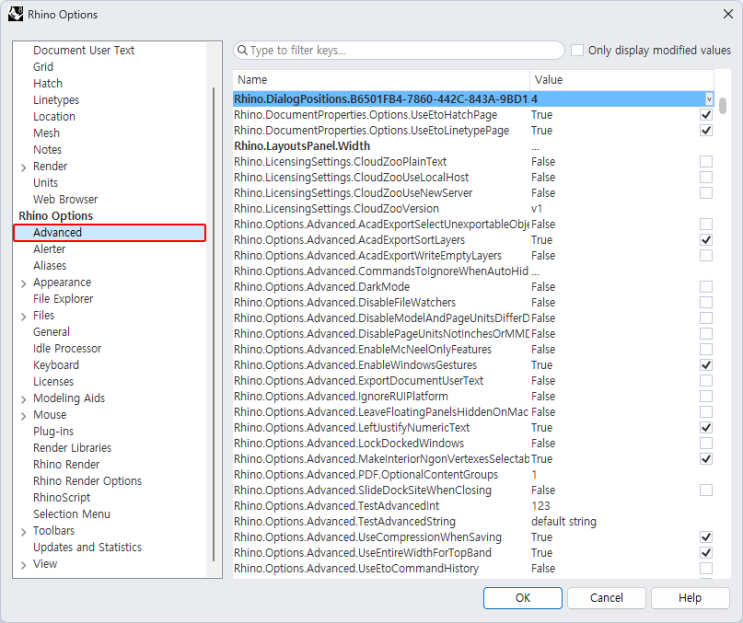
Task: Check IgnoreRUIPlatform checkbox
Action: pyautogui.click(x=706, y=396)
